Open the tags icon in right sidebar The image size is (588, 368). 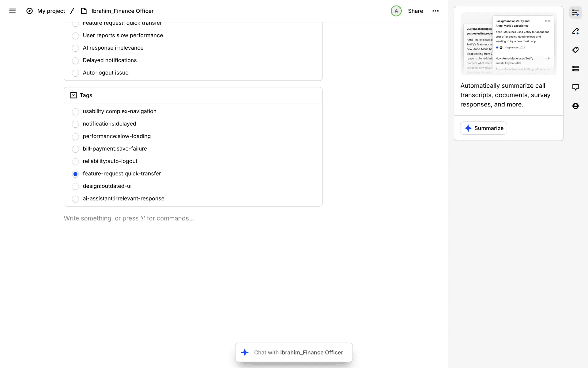point(575,50)
